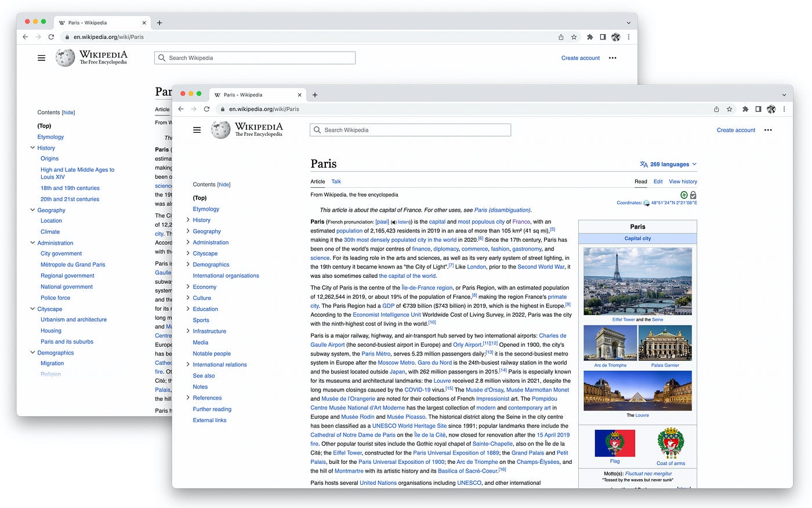Open the Arc de Triomphe infobox photo
This screenshot has width=812, height=508.
(610, 343)
